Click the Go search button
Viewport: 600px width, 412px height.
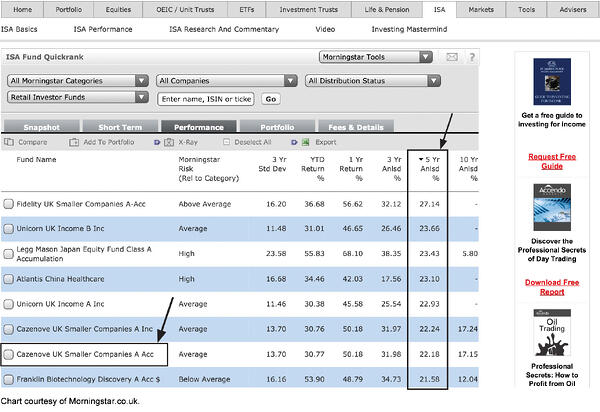[271, 99]
